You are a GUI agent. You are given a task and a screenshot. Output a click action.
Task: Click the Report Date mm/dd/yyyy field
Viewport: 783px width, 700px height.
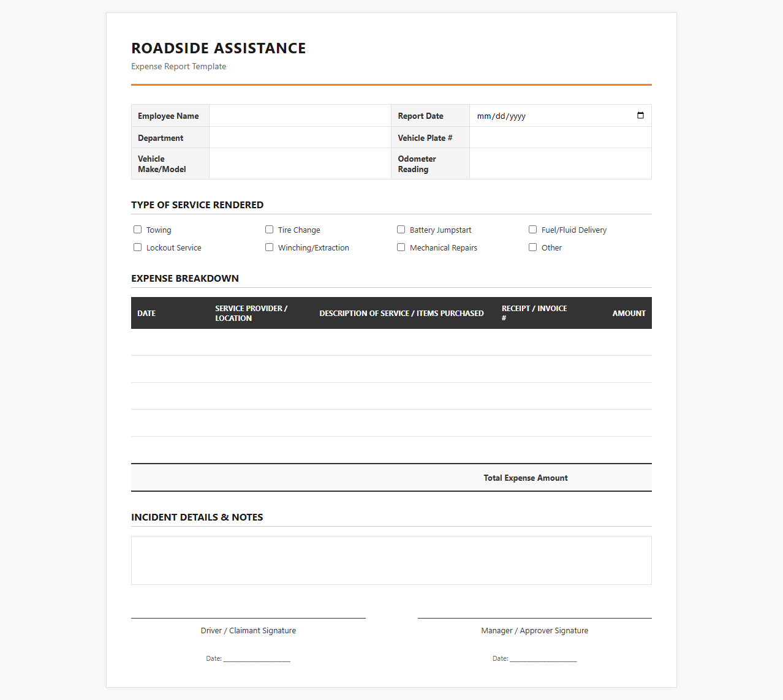pyautogui.click(x=560, y=116)
